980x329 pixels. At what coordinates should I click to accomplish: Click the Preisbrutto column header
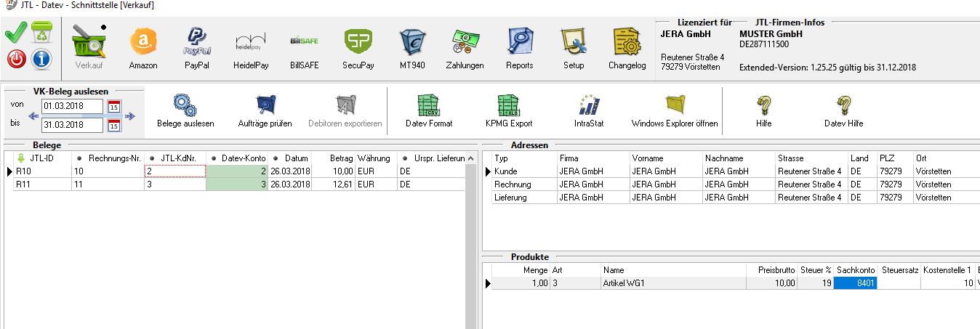[x=771, y=270]
